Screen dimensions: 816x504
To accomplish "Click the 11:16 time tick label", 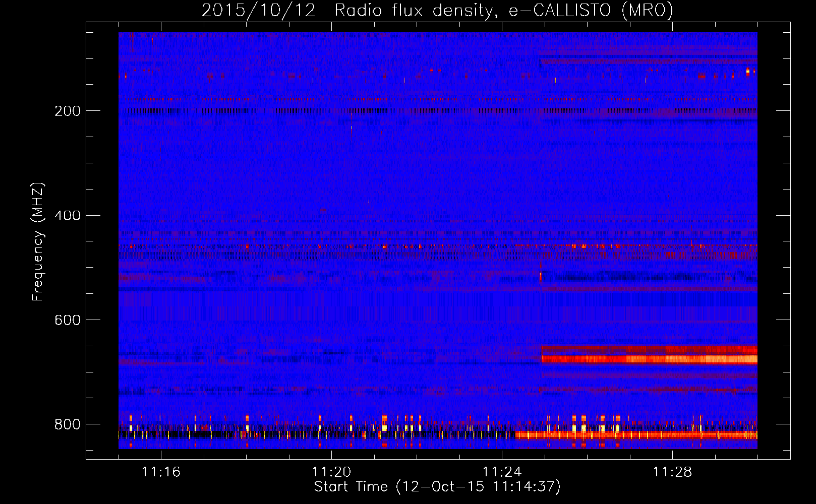I will click(161, 472).
